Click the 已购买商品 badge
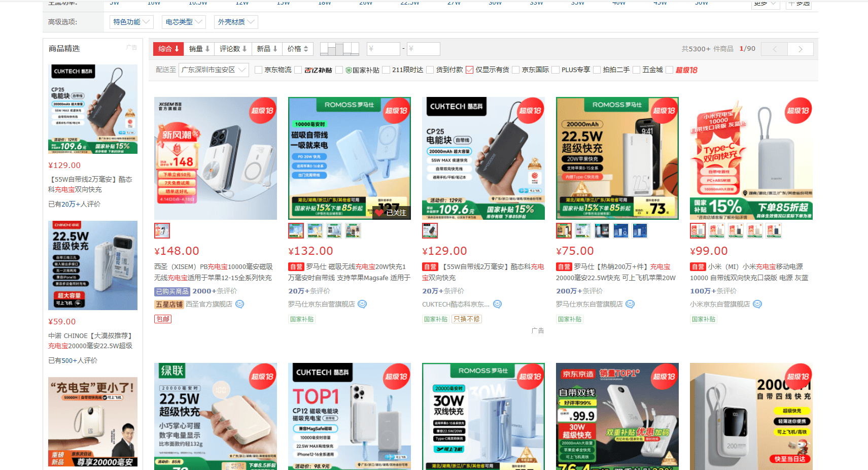Image resolution: width=868 pixels, height=470 pixels. (172, 291)
